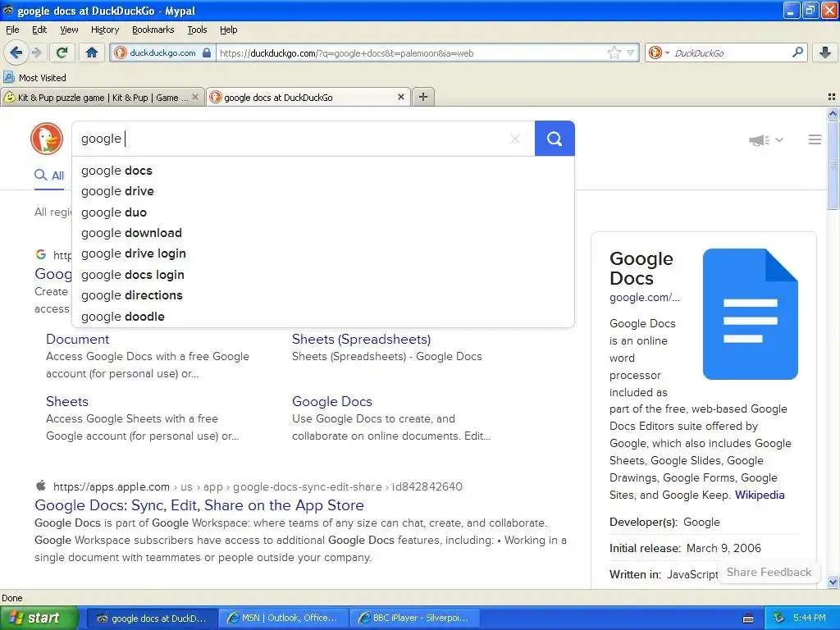Click the 5:44 PM system clock
Viewport: 840px width, 630px height.
810,618
